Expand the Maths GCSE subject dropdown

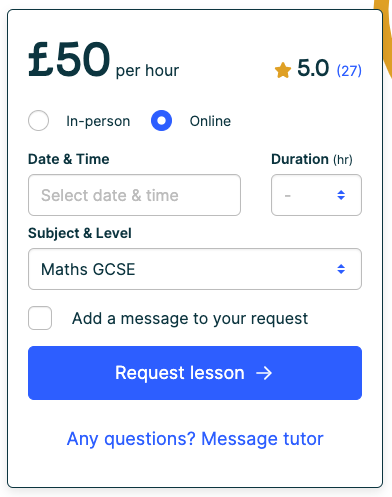[195, 269]
